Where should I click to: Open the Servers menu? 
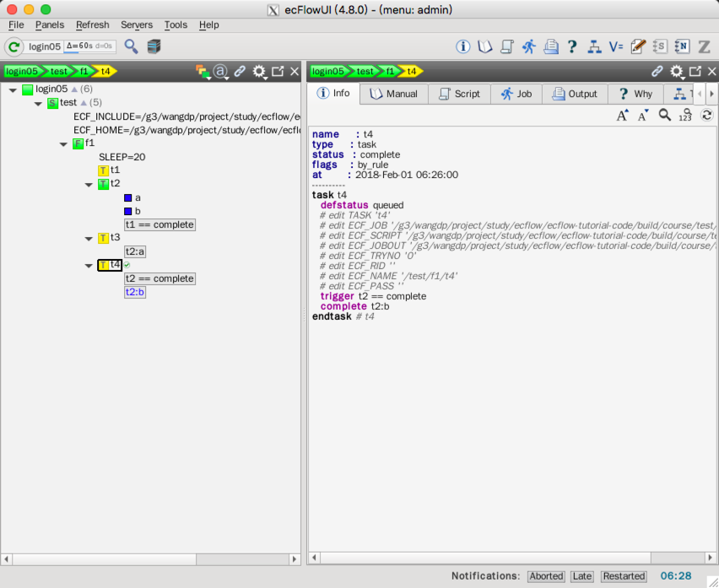click(x=137, y=24)
